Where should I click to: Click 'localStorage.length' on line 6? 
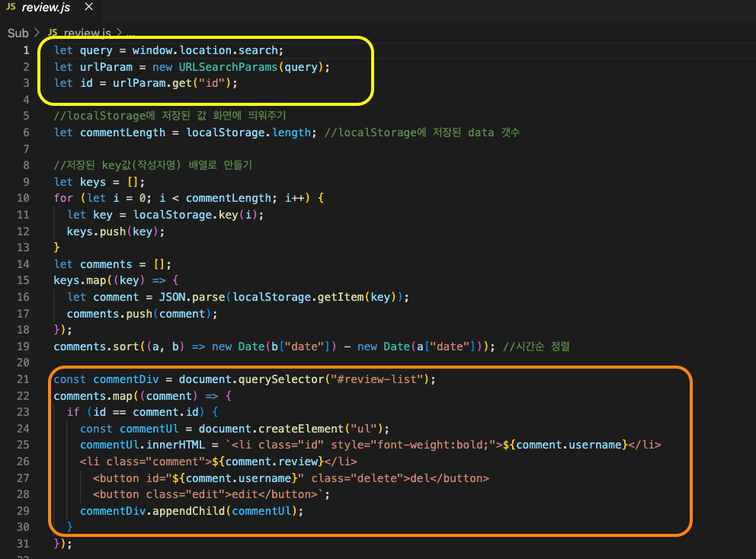[248, 133]
